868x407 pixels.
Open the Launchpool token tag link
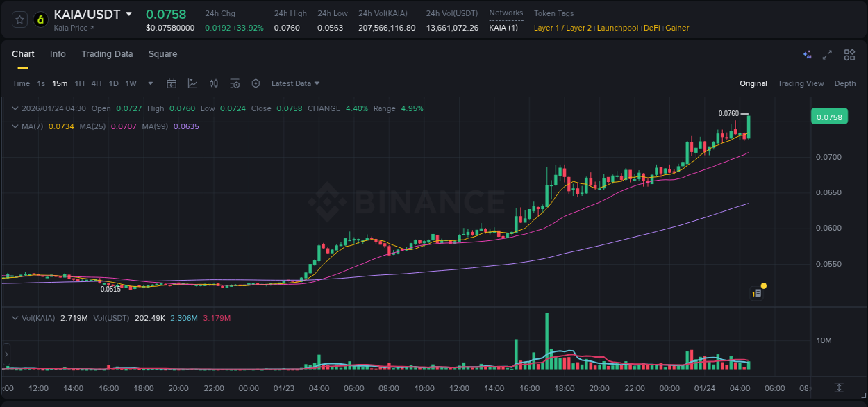[617, 28]
